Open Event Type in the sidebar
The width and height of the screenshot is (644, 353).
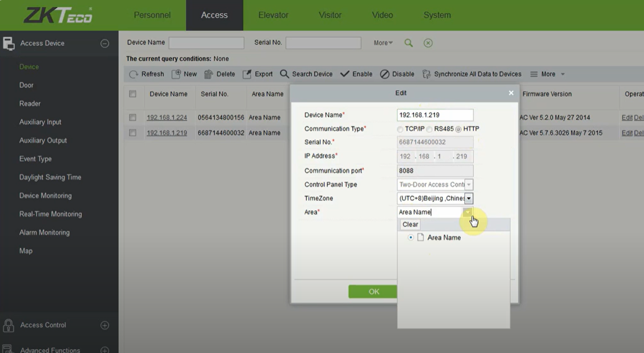(35, 159)
